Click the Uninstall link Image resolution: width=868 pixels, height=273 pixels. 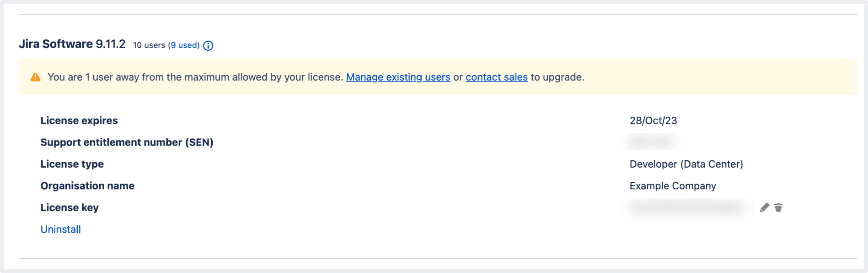point(60,229)
